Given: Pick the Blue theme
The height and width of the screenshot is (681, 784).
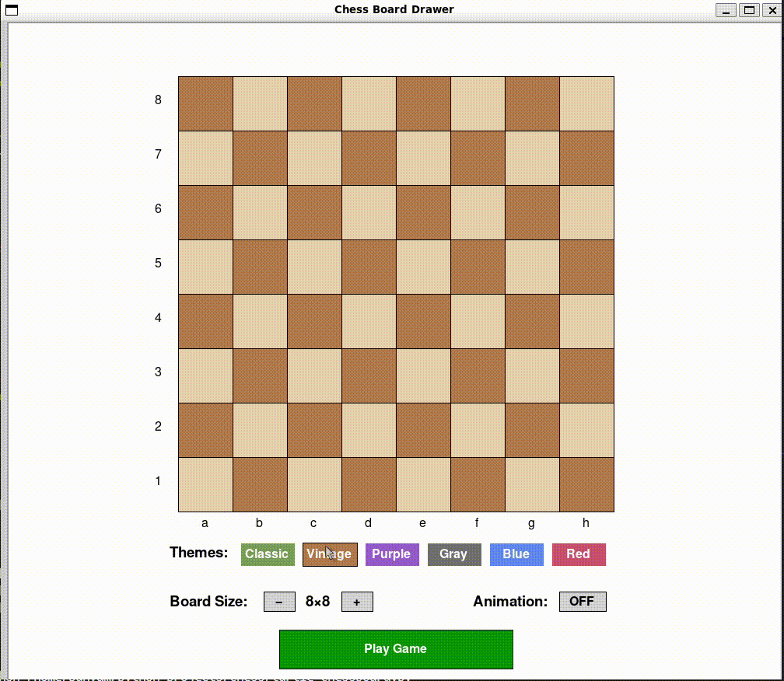Looking at the screenshot, I should [516, 554].
